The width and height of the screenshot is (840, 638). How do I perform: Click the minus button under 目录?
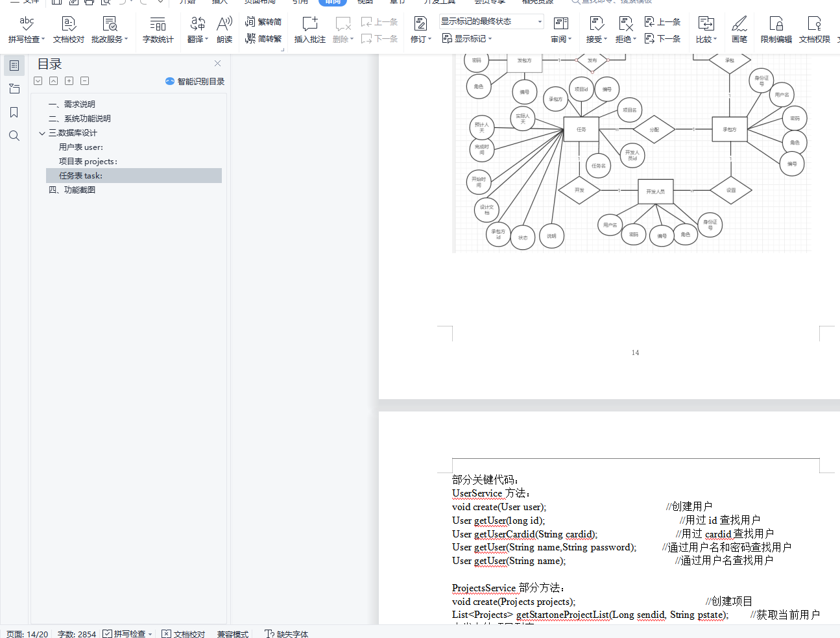[x=85, y=81]
